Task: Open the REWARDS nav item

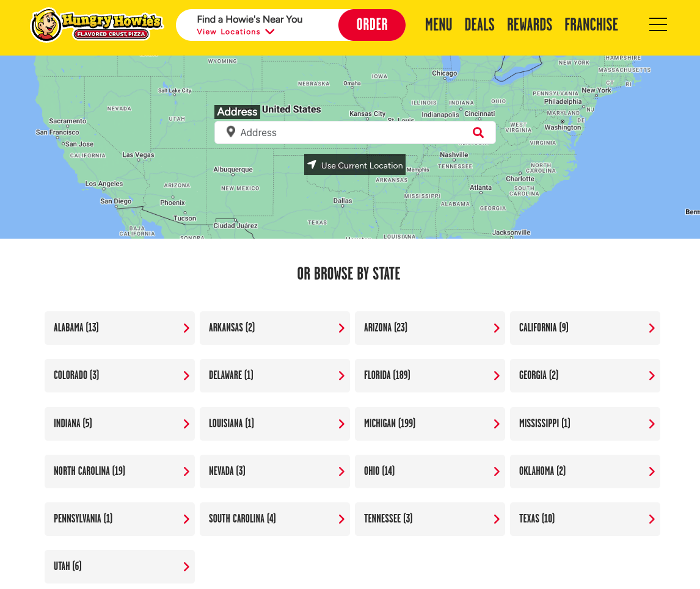Action: point(530,24)
